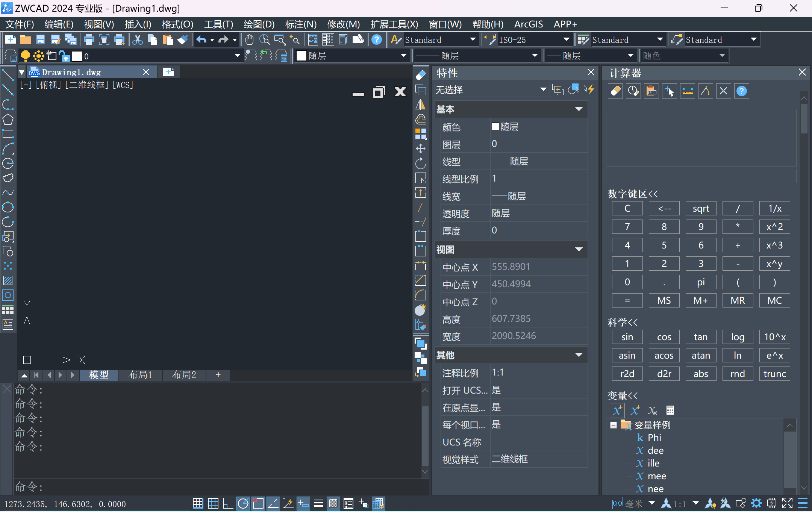Viewport: 812px width, 512px height.
Task: Toggle Object Snap in status bar
Action: point(258,503)
